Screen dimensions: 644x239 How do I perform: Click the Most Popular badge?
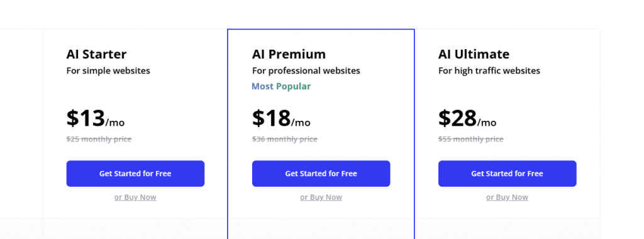[281, 86]
